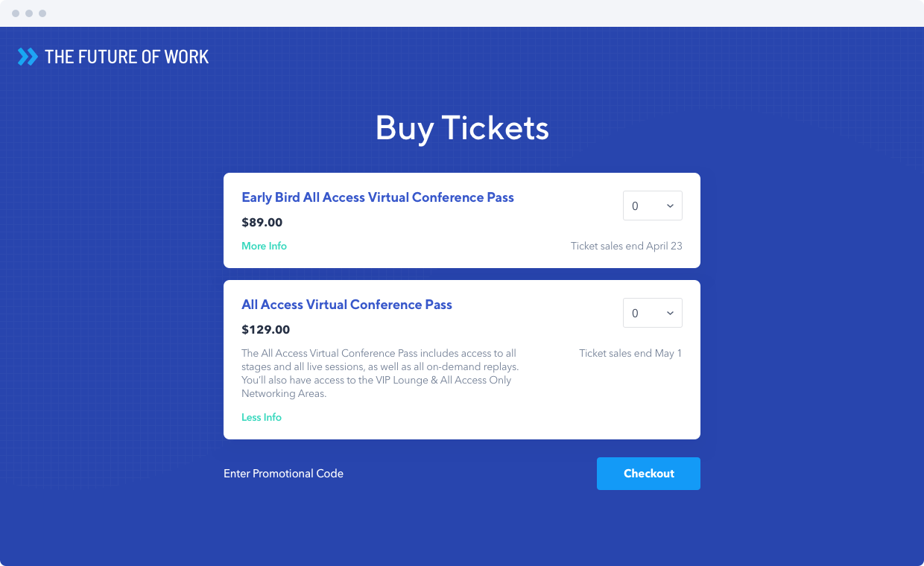
Task: Open the All Access pass quantity dropdown
Action: point(653,314)
